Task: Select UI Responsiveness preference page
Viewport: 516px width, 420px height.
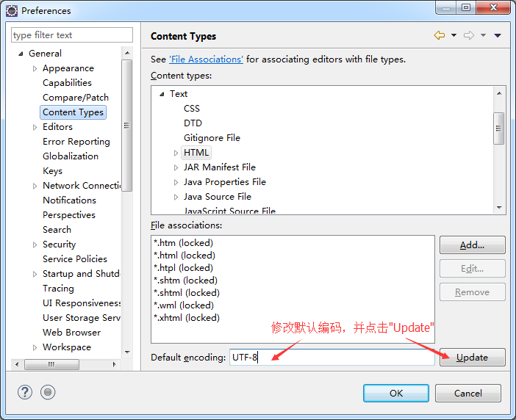Action: pyautogui.click(x=82, y=303)
